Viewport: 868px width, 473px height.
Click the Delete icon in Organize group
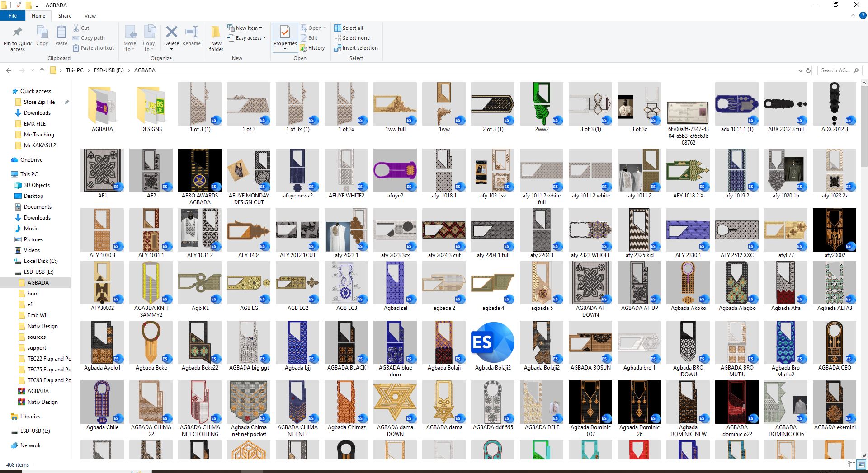(171, 32)
